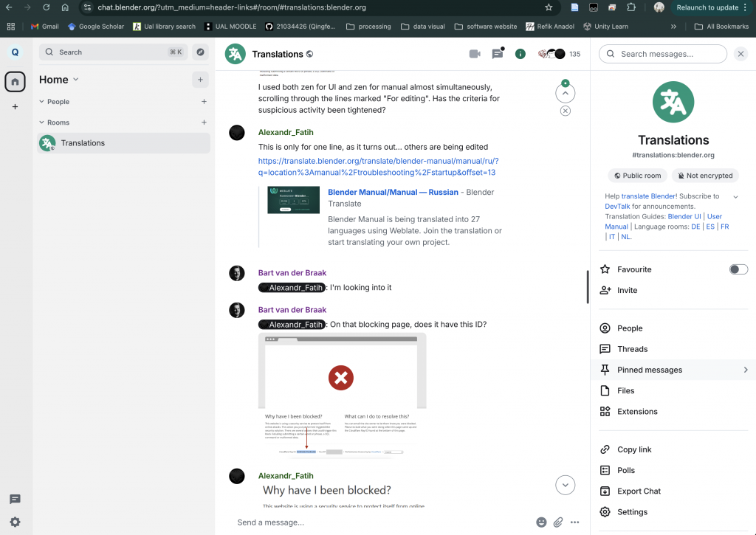Attach a file with paperclip icon
The image size is (756, 535).
pyautogui.click(x=558, y=522)
